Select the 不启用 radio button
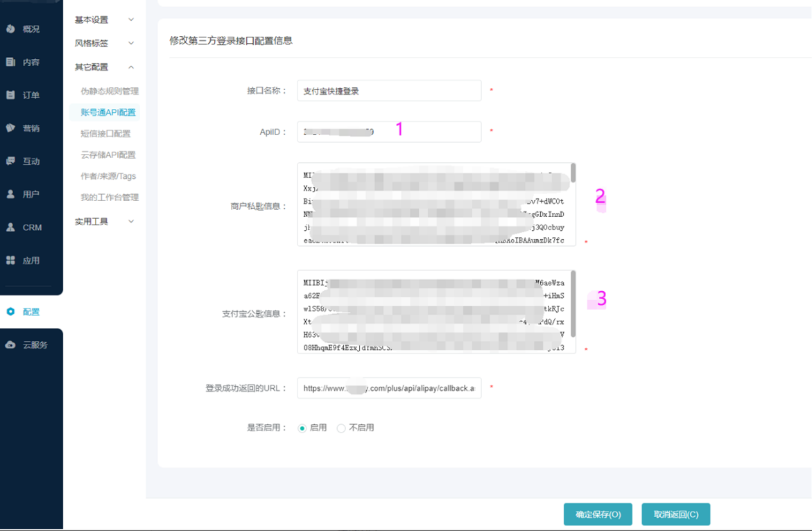 click(x=341, y=428)
